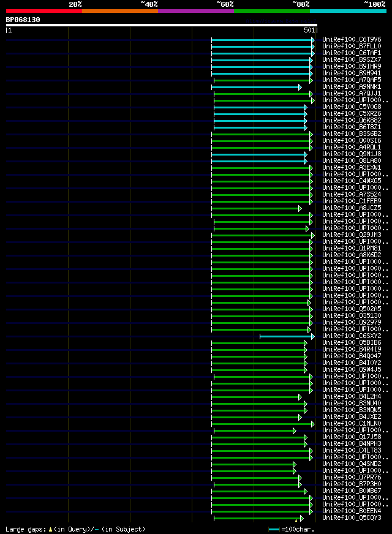The height and width of the screenshot is (534, 392).
Task: Click the UniRef100_C5Y0G8 label
Action: 352,107
